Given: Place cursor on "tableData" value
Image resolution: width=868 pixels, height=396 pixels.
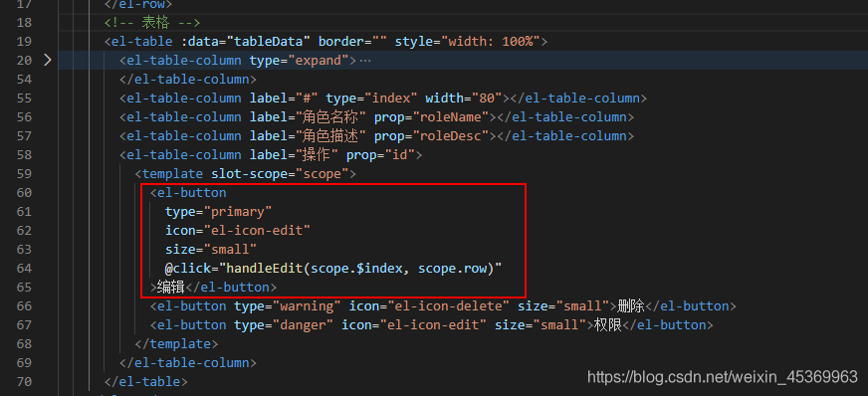Looking at the screenshot, I should (x=268, y=42).
